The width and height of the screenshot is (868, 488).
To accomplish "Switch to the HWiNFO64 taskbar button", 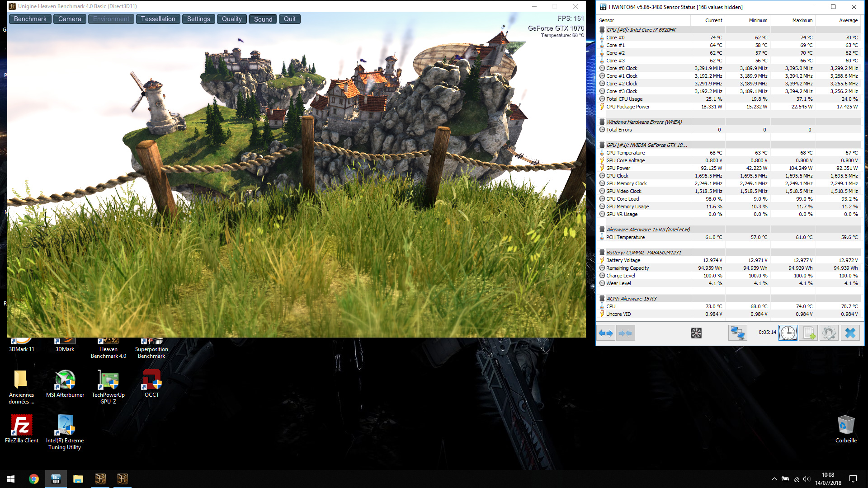I will 56,479.
